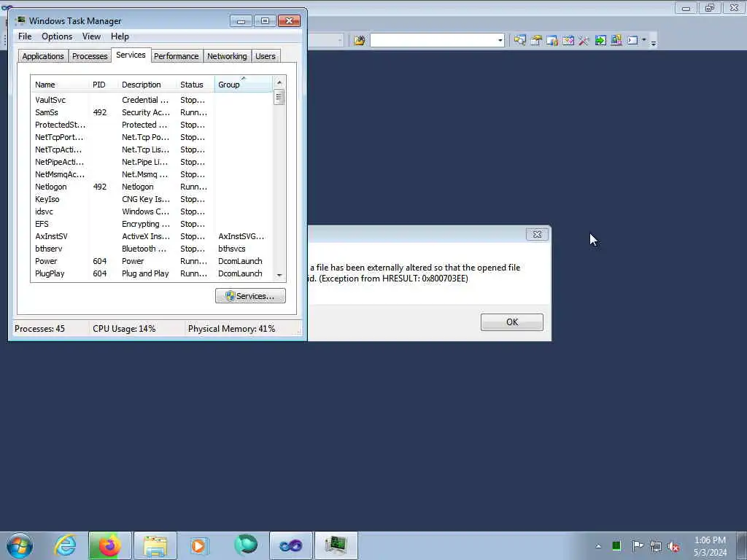Open the toolbar overflow options arrow

pyautogui.click(x=654, y=42)
